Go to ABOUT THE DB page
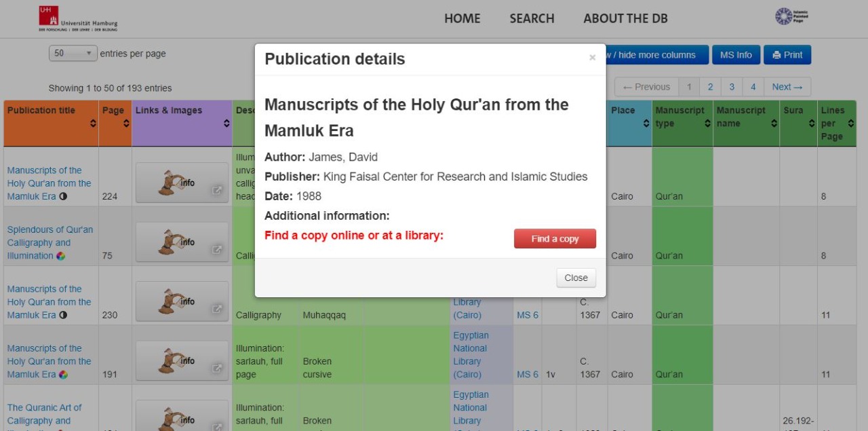Image resolution: width=868 pixels, height=431 pixels. [x=625, y=19]
